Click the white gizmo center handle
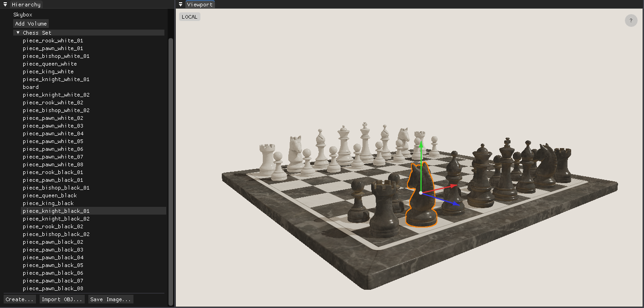This screenshot has height=308, width=644. pyautogui.click(x=420, y=193)
